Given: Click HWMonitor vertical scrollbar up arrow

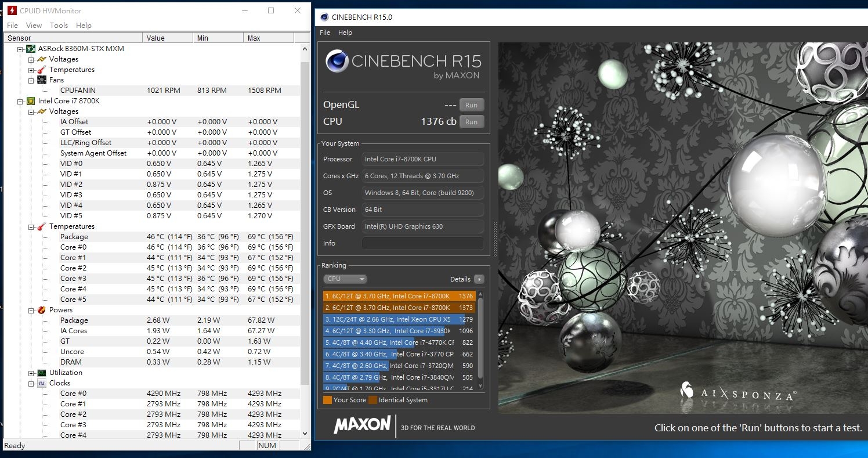Looking at the screenshot, I should (305, 49).
